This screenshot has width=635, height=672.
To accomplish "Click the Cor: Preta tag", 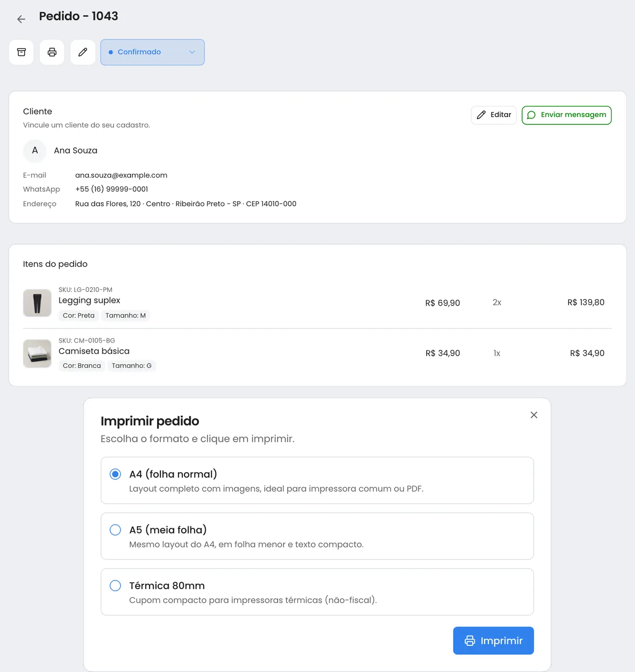I will click(79, 315).
